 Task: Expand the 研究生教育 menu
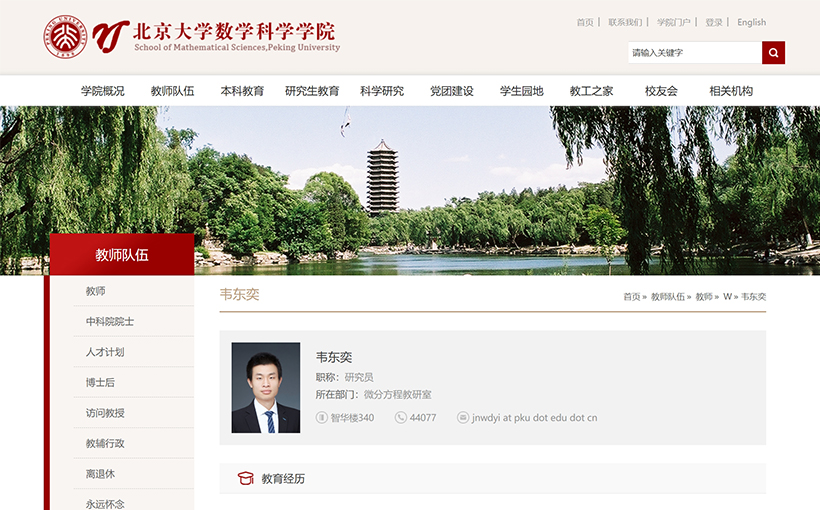[312, 91]
